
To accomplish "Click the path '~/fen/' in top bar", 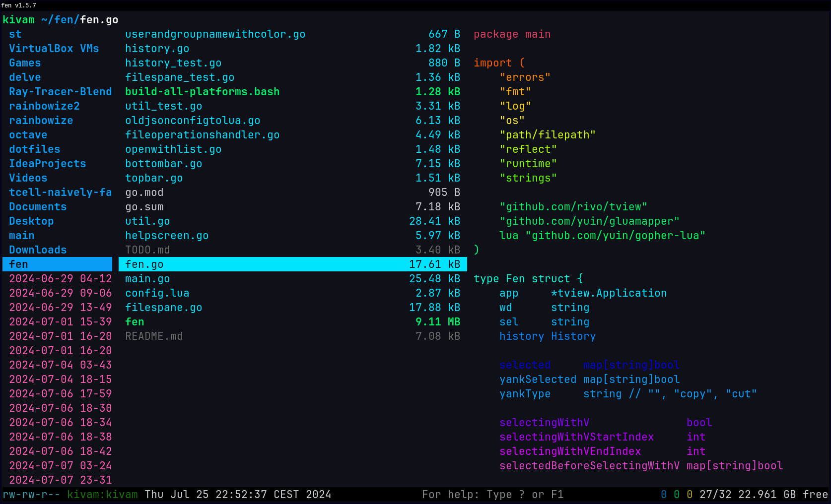I will click(61, 20).
